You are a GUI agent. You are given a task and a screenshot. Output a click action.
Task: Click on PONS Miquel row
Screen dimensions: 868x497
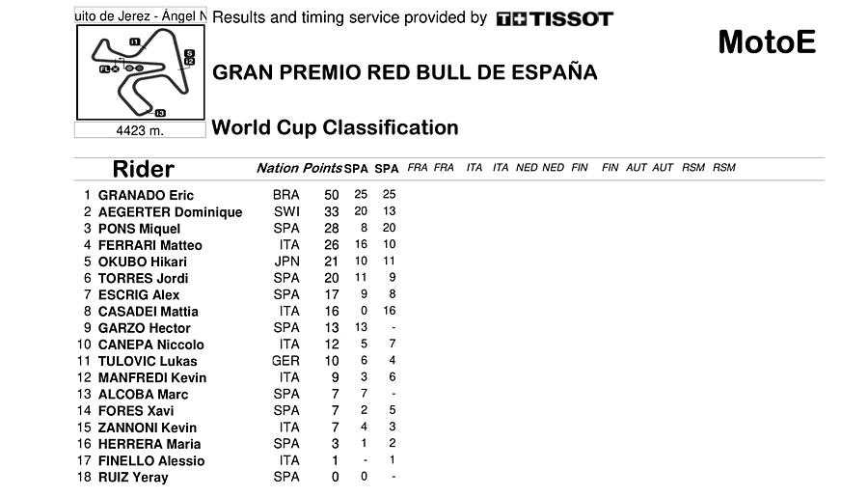(x=139, y=229)
